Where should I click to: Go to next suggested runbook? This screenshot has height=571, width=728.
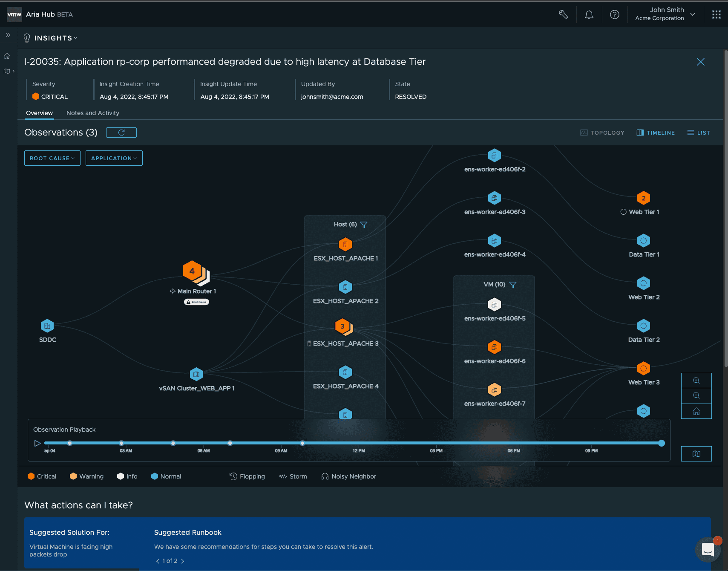(x=183, y=561)
